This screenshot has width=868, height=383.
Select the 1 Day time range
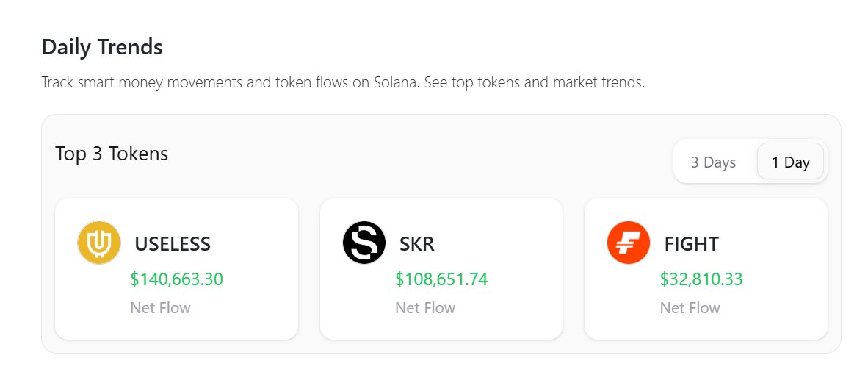coord(790,162)
